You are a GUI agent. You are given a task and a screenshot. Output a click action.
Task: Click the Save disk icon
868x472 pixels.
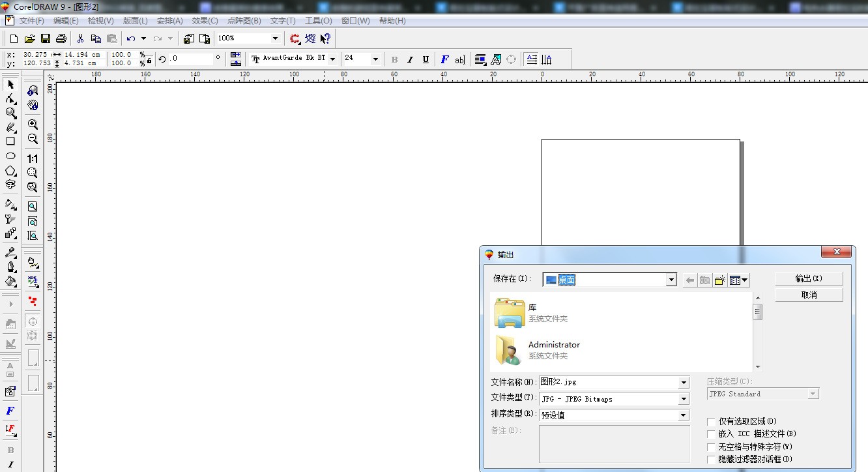click(x=46, y=38)
